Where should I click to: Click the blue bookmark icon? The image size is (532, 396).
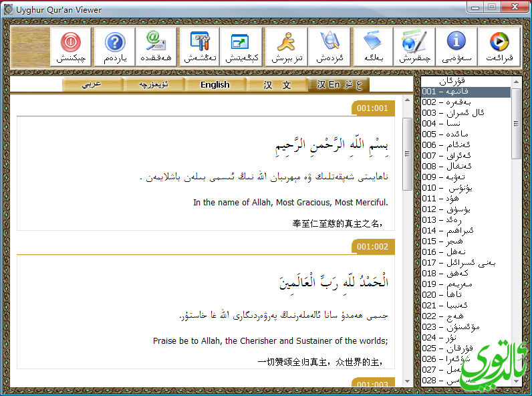tap(373, 47)
